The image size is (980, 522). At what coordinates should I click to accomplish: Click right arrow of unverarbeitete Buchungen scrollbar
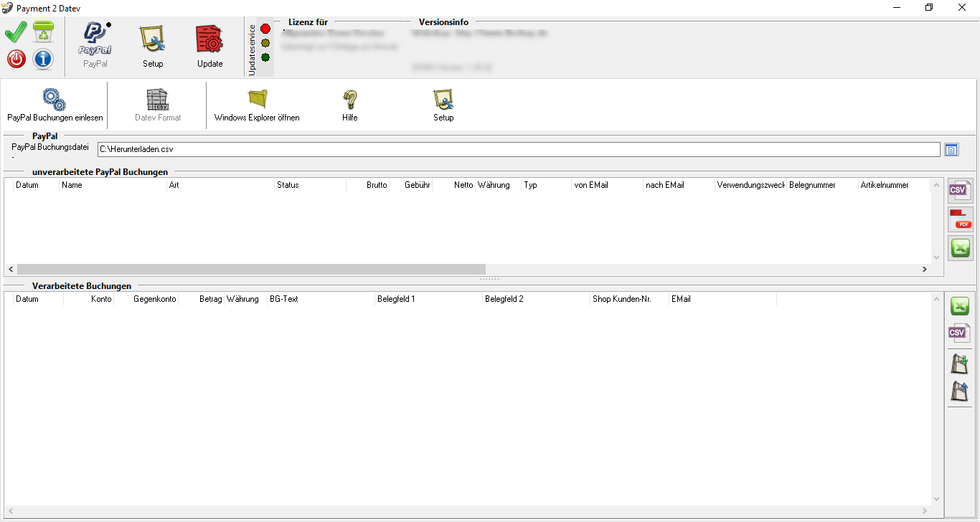[925, 269]
